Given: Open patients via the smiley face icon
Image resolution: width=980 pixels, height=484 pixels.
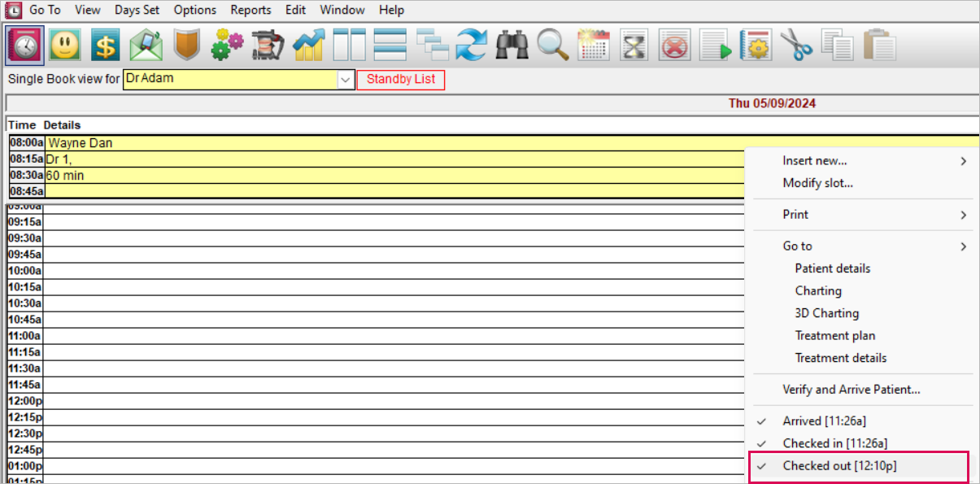Looking at the screenshot, I should point(64,45).
